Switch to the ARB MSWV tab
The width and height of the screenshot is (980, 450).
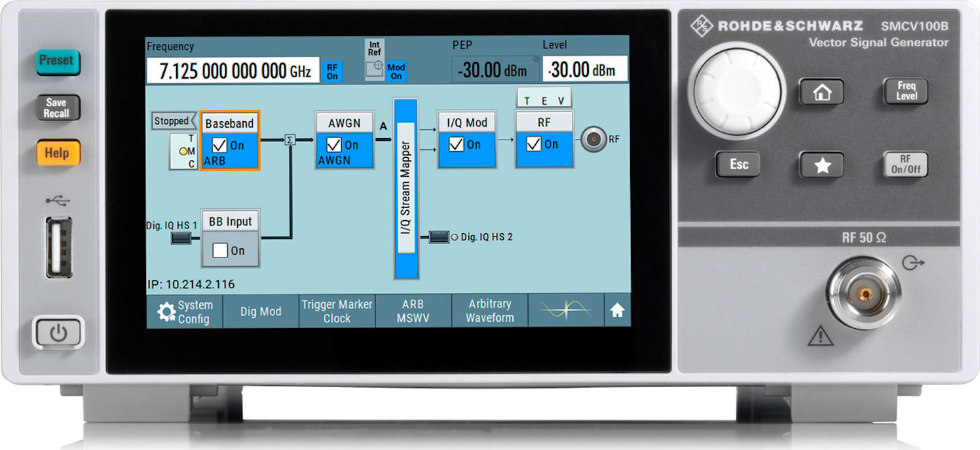(x=413, y=310)
